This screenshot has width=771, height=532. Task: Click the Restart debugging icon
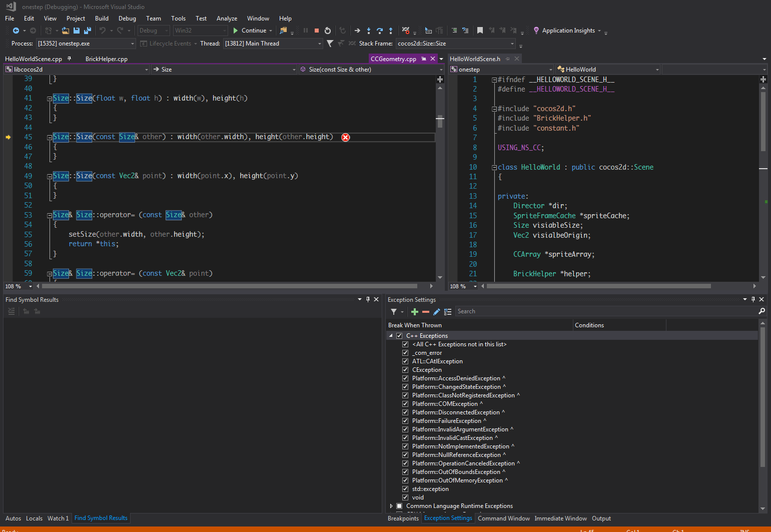point(328,31)
